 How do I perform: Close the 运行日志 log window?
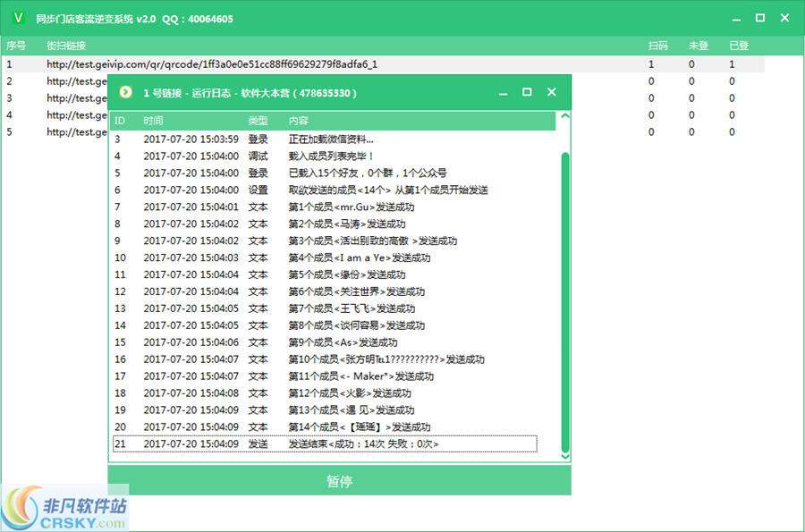tap(551, 92)
